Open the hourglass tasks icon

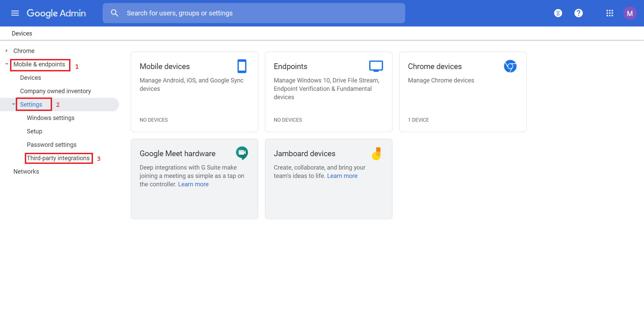pos(558,13)
